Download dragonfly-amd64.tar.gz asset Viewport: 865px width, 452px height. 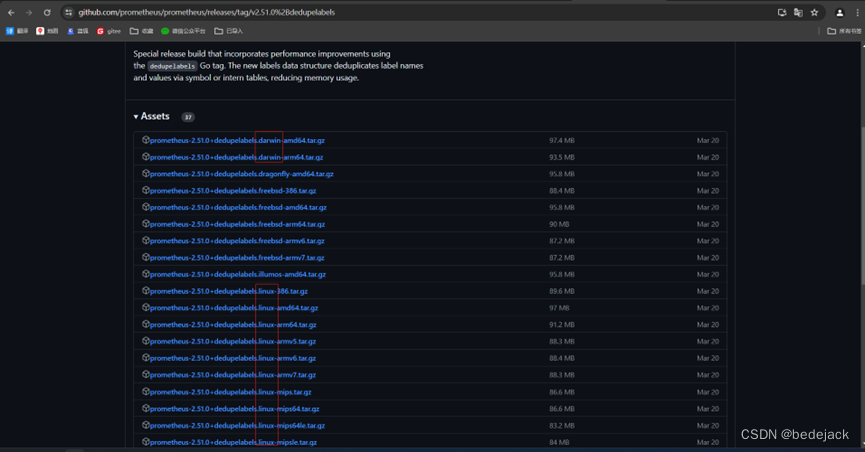[242, 174]
